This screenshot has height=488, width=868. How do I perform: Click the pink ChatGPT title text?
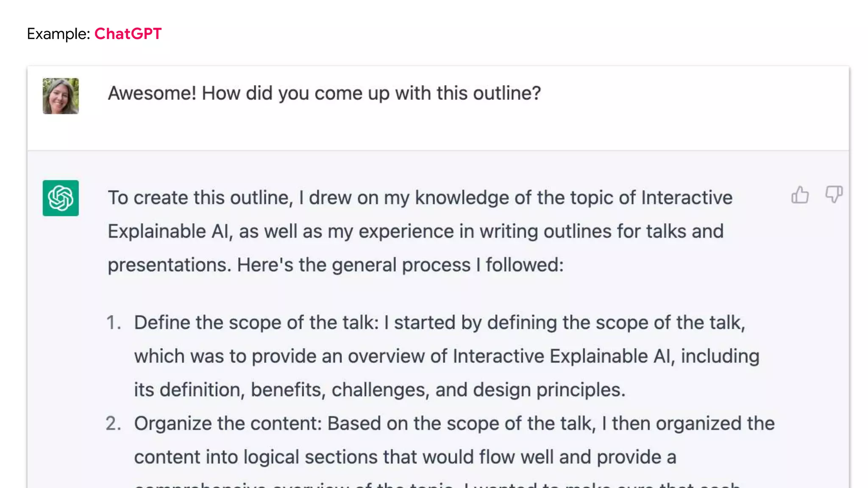[128, 33]
